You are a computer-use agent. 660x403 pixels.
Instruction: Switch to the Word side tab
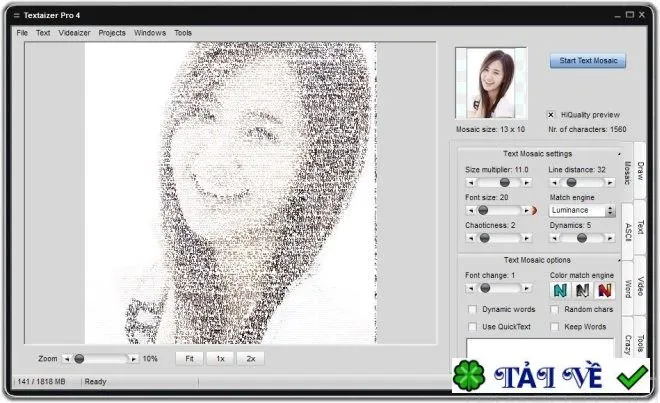pos(628,288)
